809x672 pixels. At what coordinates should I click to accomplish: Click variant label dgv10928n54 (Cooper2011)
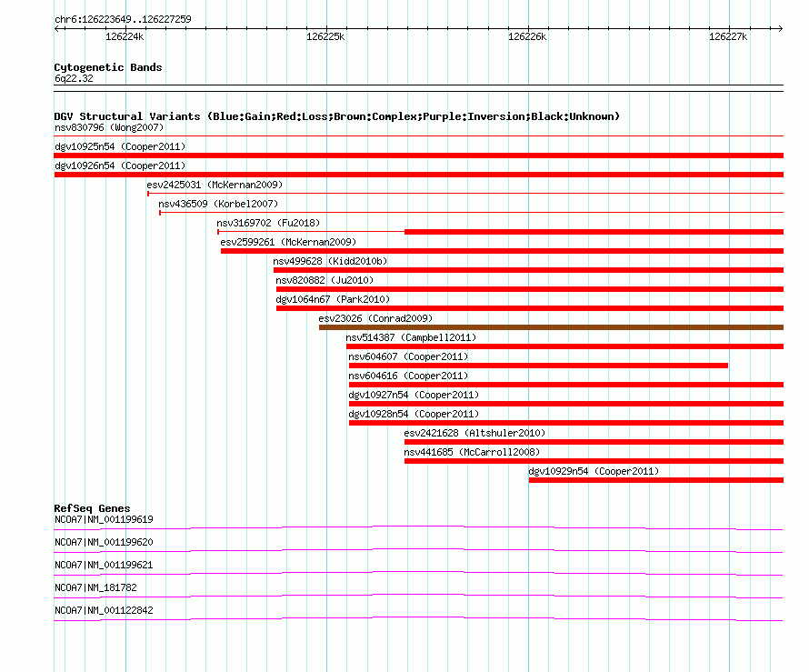[414, 414]
